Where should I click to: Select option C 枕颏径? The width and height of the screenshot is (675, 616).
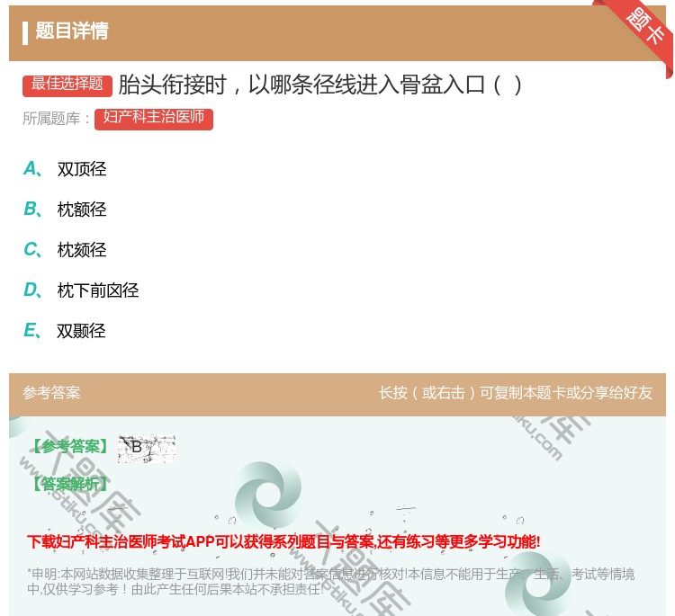tap(65, 250)
